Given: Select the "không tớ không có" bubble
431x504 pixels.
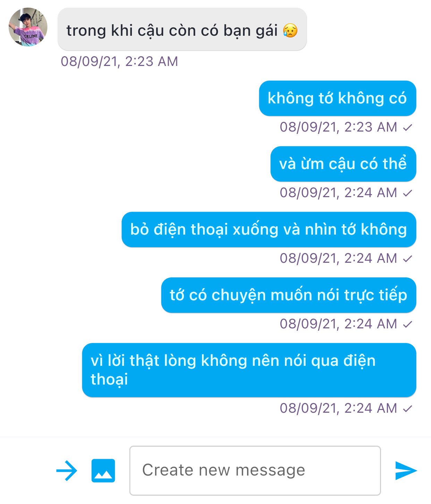Looking at the screenshot, I should (x=337, y=98).
